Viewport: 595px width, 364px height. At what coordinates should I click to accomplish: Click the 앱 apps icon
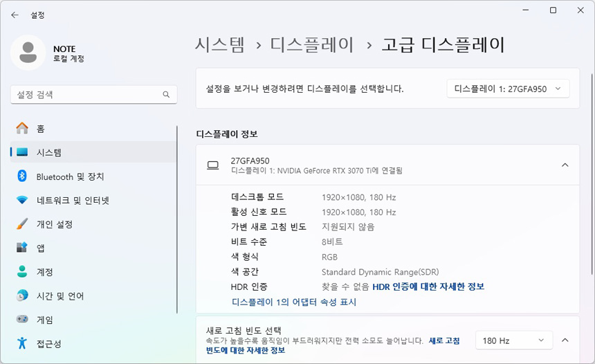point(22,248)
